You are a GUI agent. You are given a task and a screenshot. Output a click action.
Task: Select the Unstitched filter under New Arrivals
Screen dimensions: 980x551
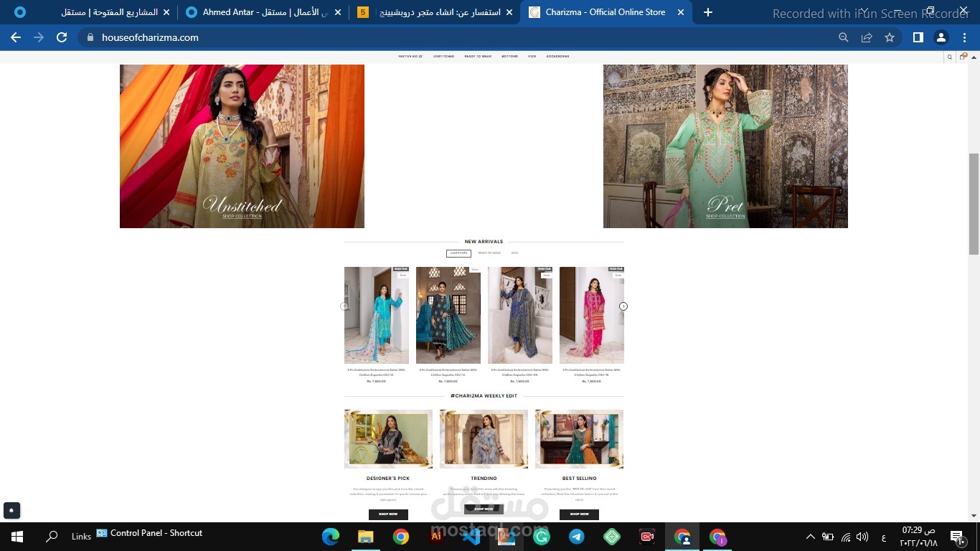(458, 253)
